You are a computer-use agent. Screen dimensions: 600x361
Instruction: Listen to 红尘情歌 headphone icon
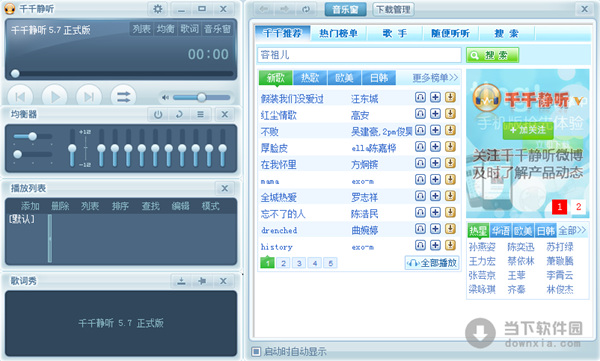tap(420, 114)
